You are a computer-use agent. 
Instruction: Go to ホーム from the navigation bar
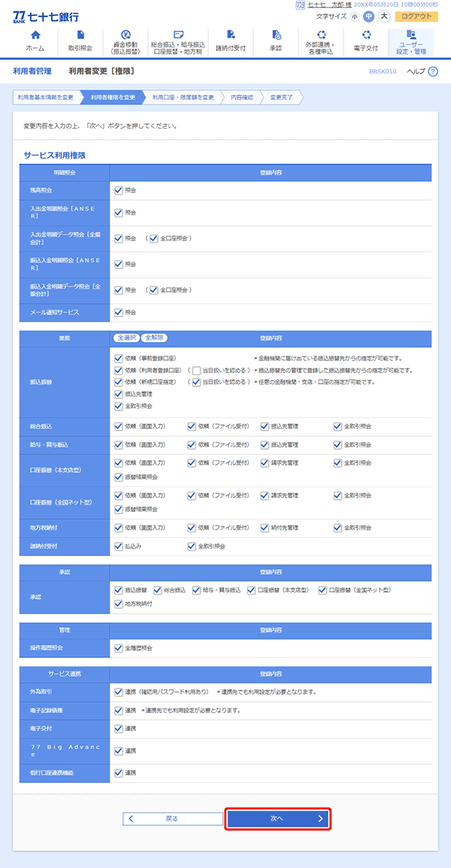tap(35, 42)
